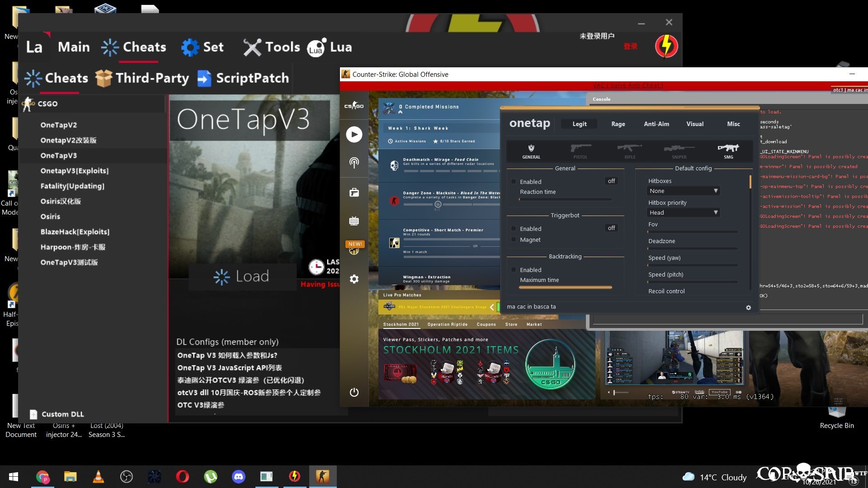The image size is (868, 488).
Task: Switch to the Rage tab in onetap
Action: tap(618, 124)
